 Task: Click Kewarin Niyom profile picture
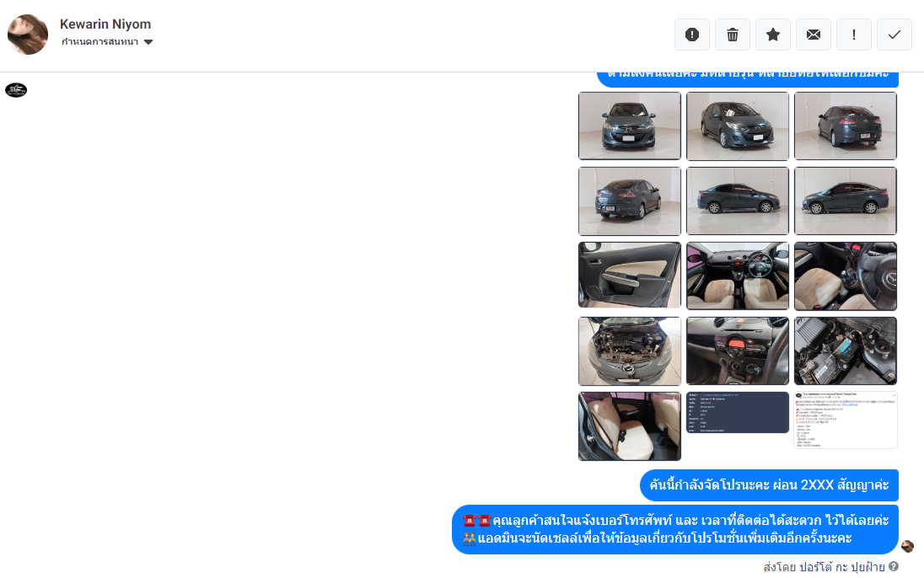tap(28, 35)
